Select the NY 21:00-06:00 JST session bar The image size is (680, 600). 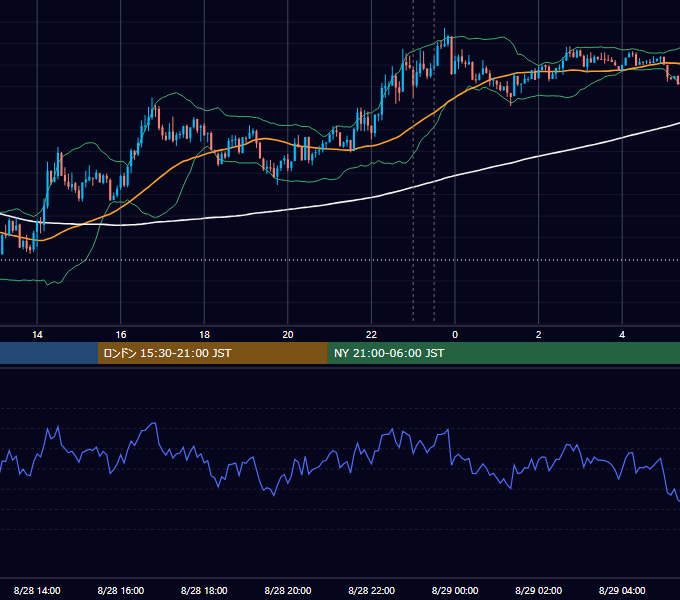pyautogui.click(x=503, y=353)
